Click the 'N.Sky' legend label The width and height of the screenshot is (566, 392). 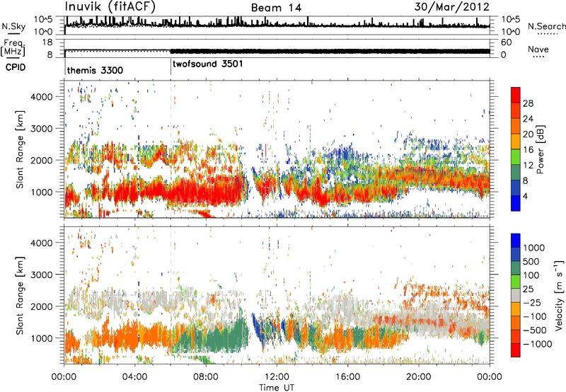click(x=13, y=26)
